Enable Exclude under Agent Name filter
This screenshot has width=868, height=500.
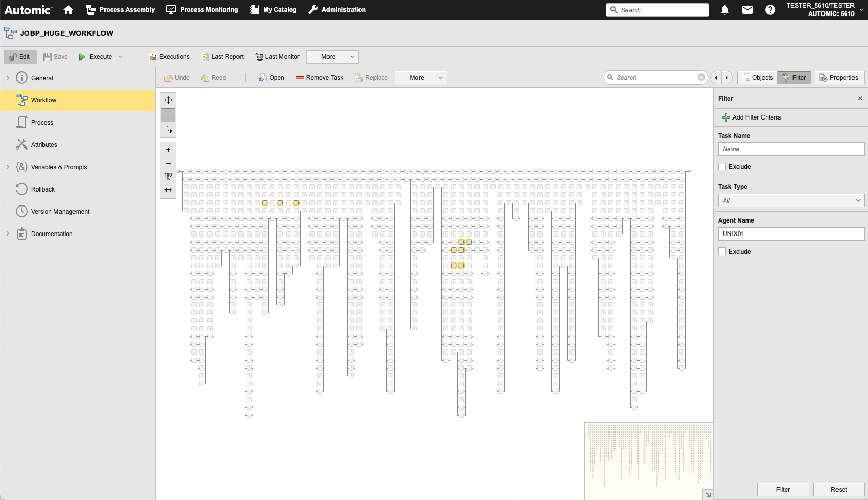click(x=722, y=251)
